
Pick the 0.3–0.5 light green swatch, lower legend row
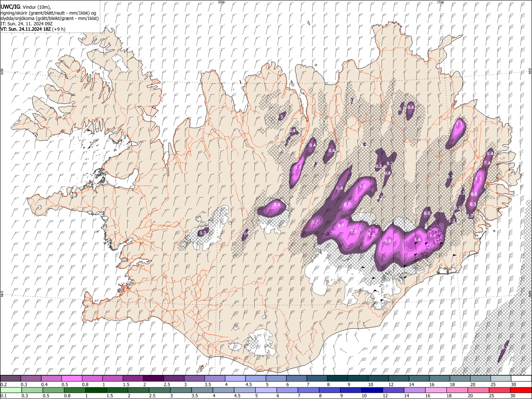click(32, 390)
